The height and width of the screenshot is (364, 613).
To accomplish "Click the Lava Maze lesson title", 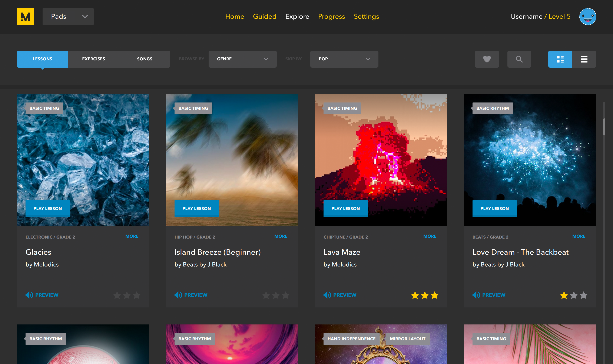I will click(x=342, y=252).
